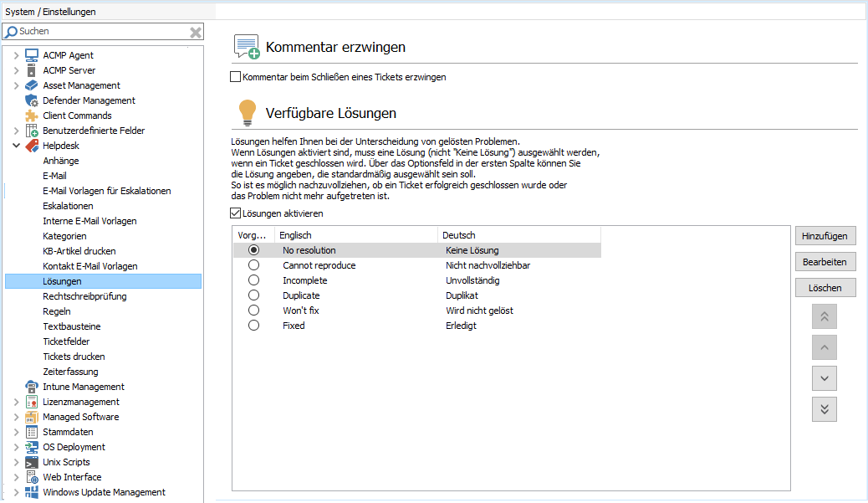Switch to the System / Einstellungen tab
This screenshot has width=868, height=503.
50,13
